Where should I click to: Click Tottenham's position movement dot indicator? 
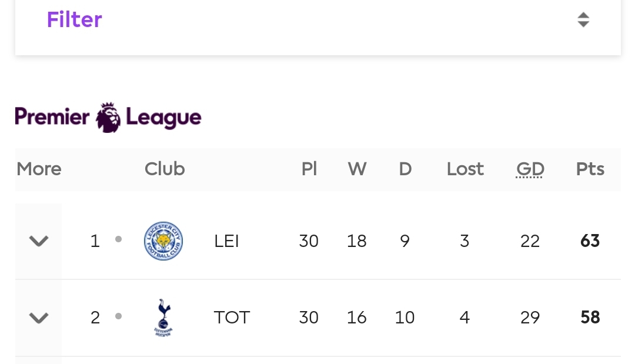click(118, 316)
